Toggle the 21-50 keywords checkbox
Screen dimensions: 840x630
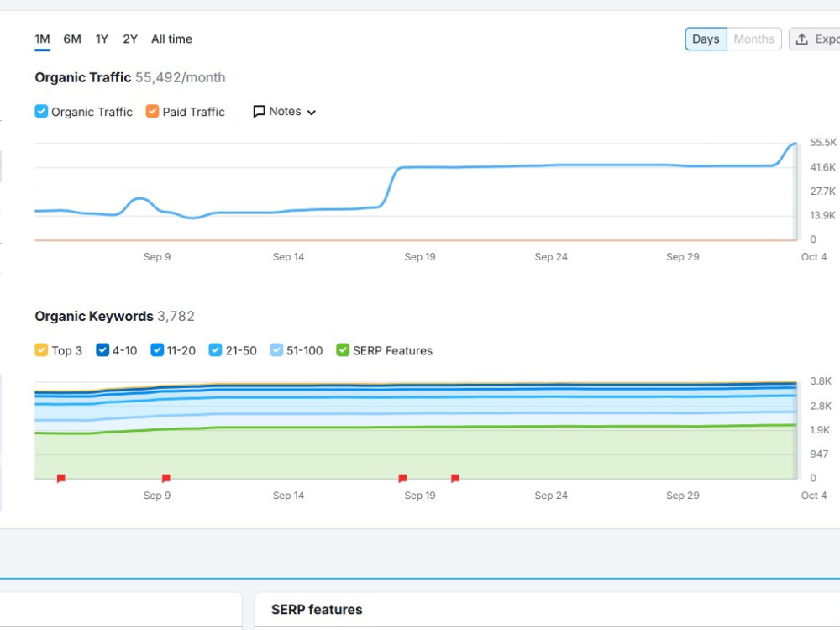(x=215, y=350)
